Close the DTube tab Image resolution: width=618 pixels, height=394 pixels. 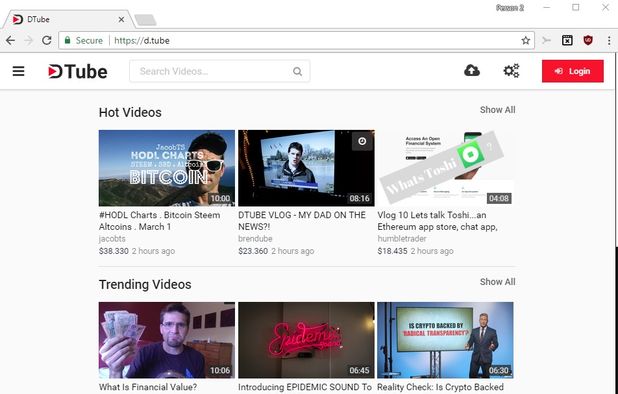point(121,19)
